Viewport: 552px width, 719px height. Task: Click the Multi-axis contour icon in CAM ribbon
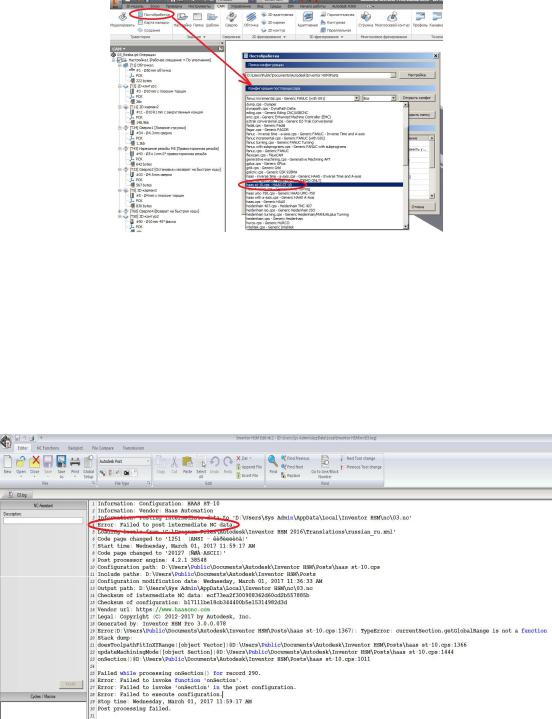click(392, 17)
